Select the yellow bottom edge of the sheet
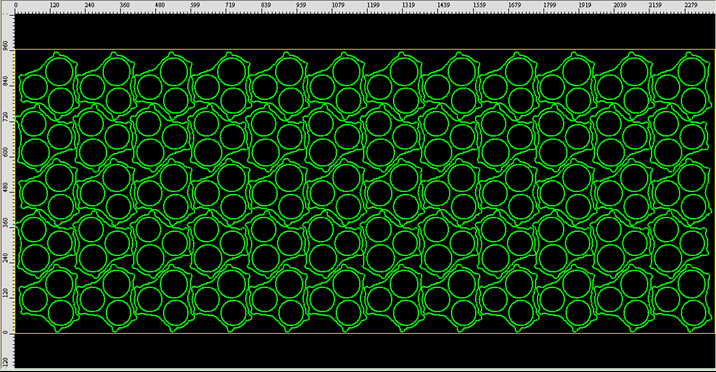The image size is (716, 372). (x=365, y=333)
